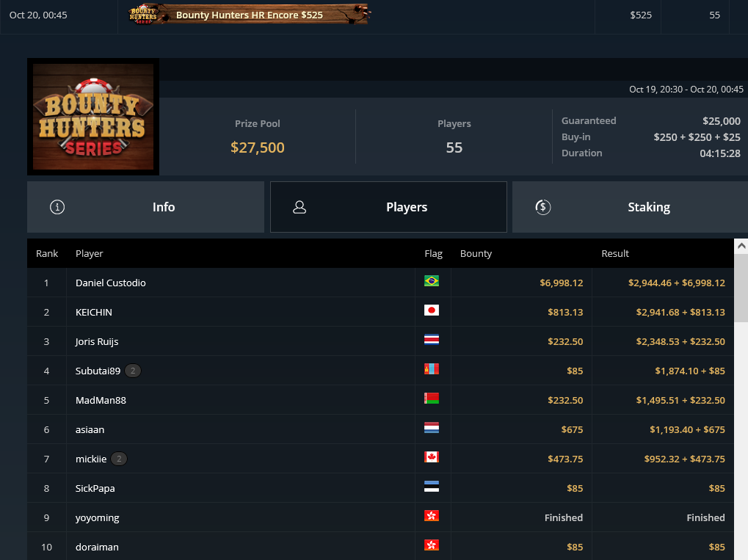
Task: Switch to the Staking tab
Action: coord(630,207)
